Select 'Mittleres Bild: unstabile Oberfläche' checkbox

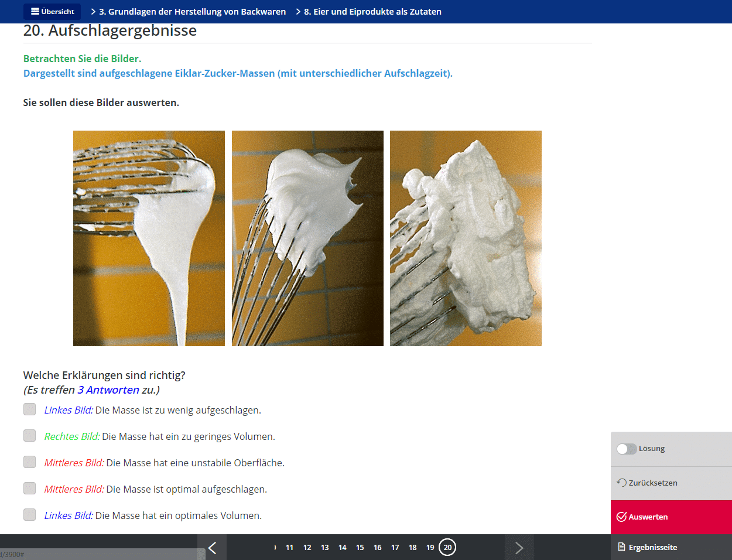point(30,462)
